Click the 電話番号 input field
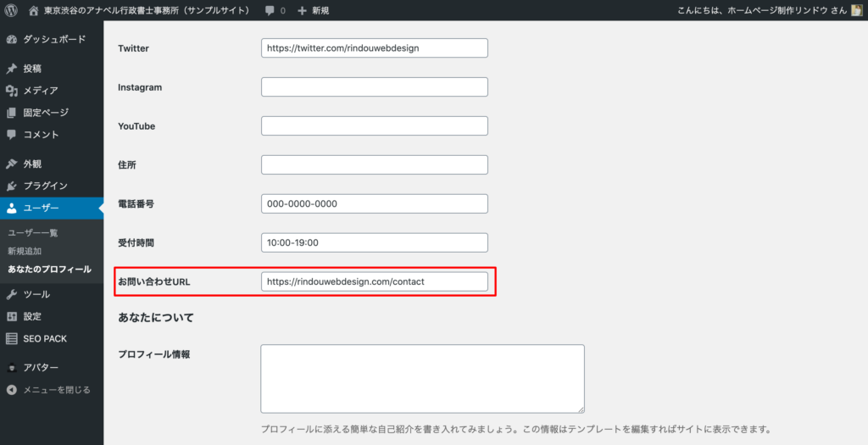This screenshot has height=445, width=868. point(375,203)
